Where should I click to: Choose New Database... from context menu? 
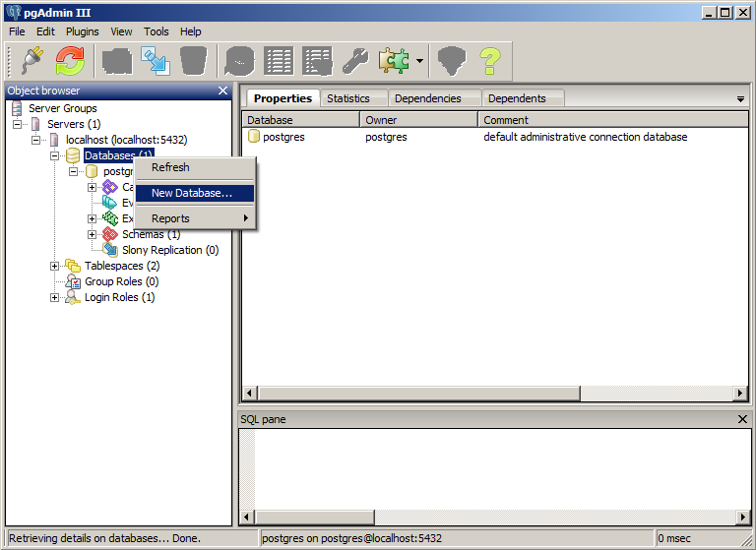tap(195, 193)
